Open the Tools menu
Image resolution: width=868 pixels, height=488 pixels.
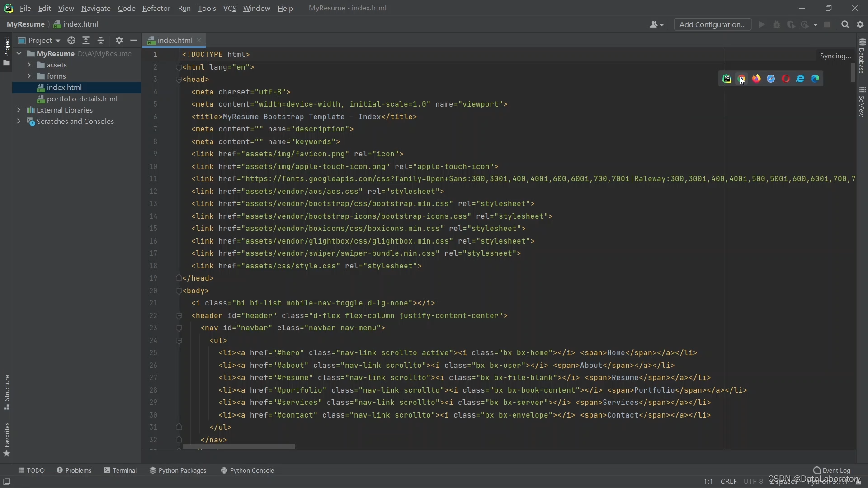point(207,8)
